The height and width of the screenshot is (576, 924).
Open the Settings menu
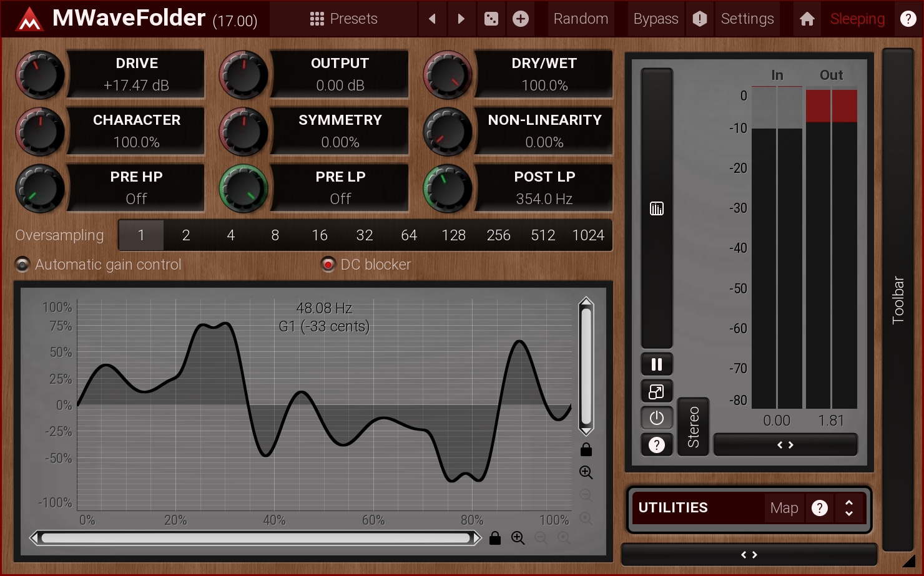[x=747, y=19]
